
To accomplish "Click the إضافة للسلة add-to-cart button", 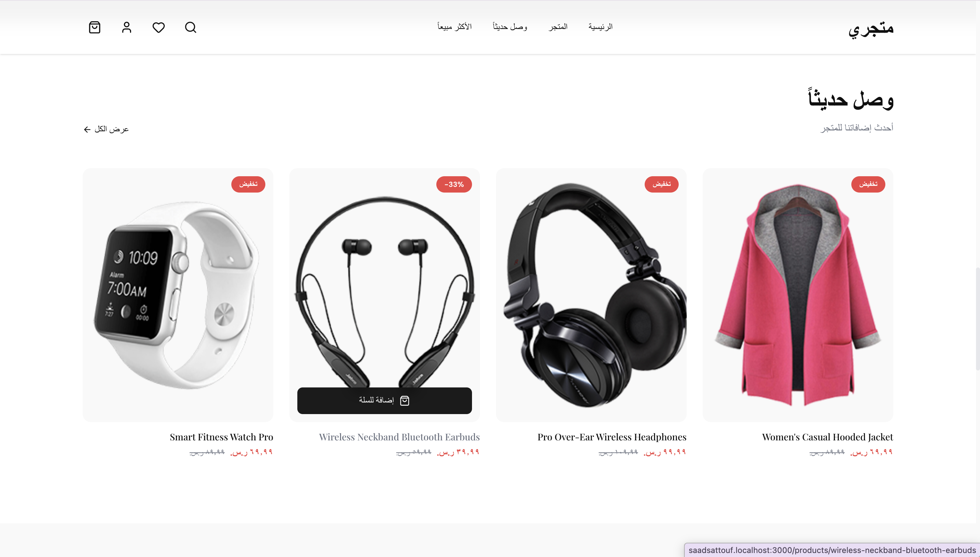I will point(385,400).
